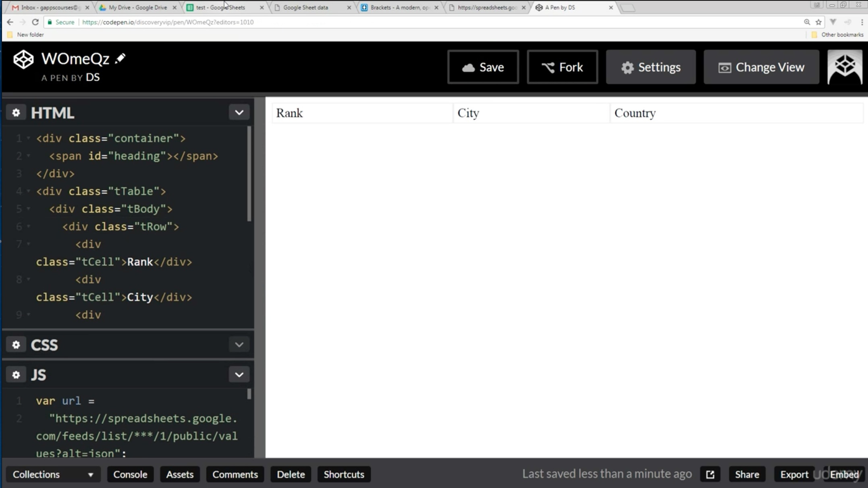Expand the HTML panel dropdown chevron
The image size is (868, 488).
[239, 113]
